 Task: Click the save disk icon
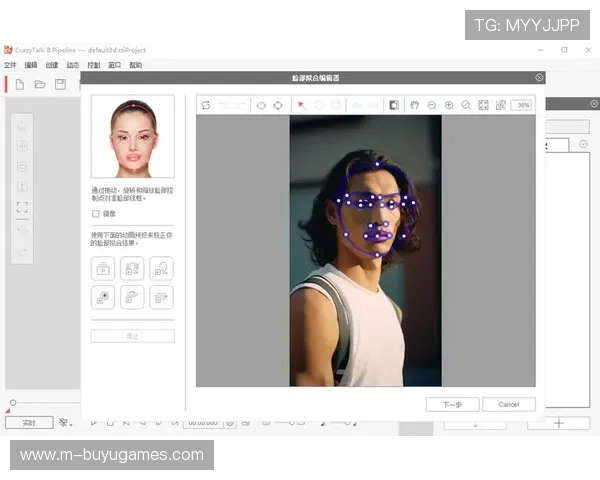click(x=60, y=84)
